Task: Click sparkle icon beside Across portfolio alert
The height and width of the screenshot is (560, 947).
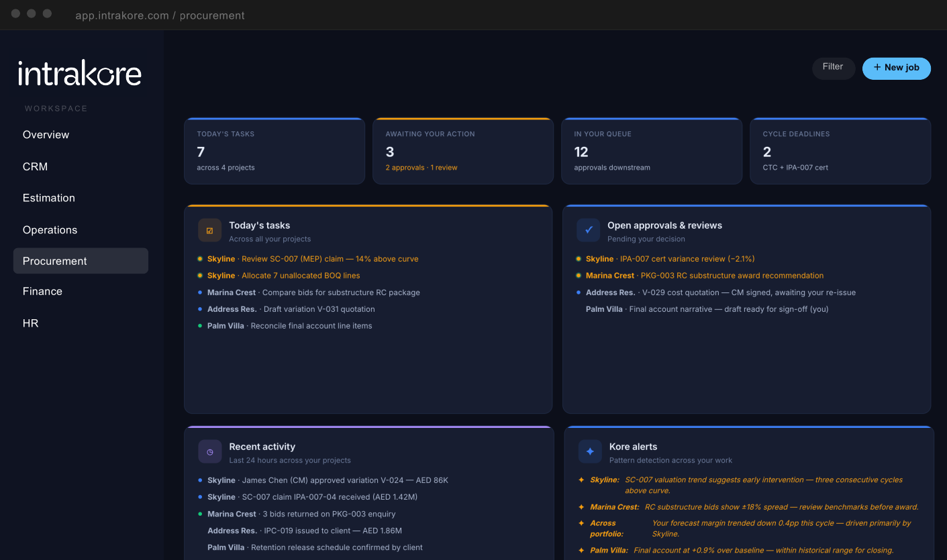Action: 581,522
